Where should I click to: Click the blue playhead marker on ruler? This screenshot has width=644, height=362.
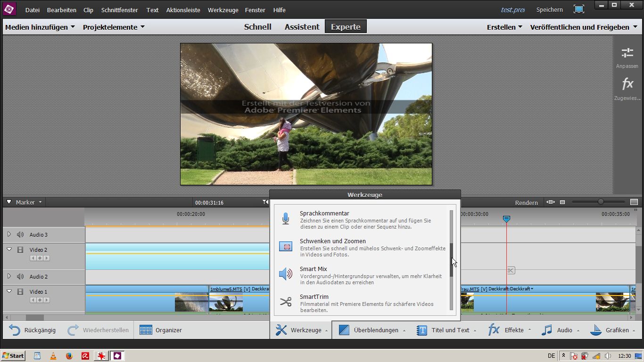(506, 219)
